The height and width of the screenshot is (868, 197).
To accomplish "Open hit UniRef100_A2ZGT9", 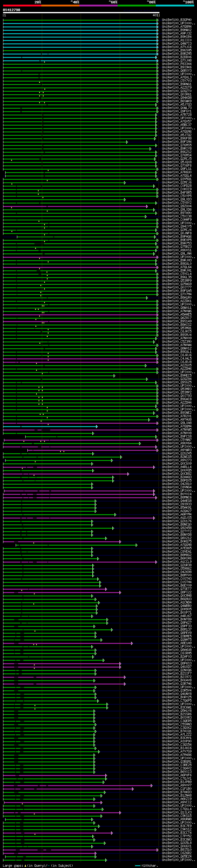I will [x=177, y=88].
